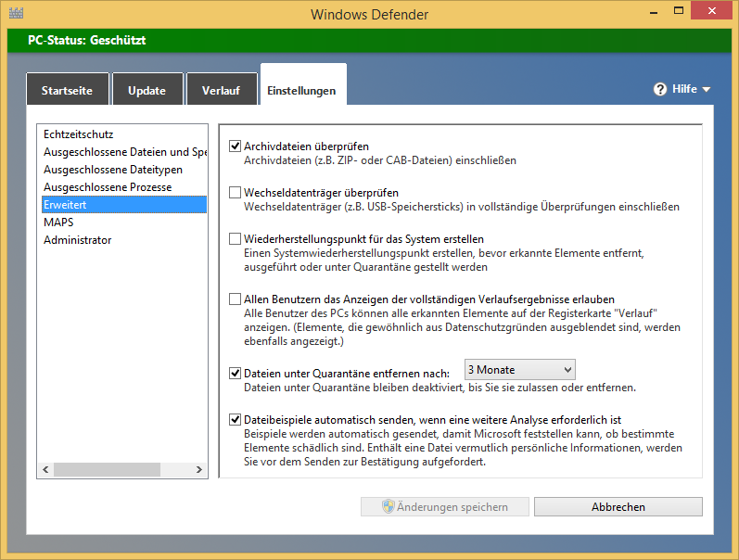Check Allen Benutzern Verlaufsergebnisse erlauben box
The image size is (739, 560).
point(235,299)
